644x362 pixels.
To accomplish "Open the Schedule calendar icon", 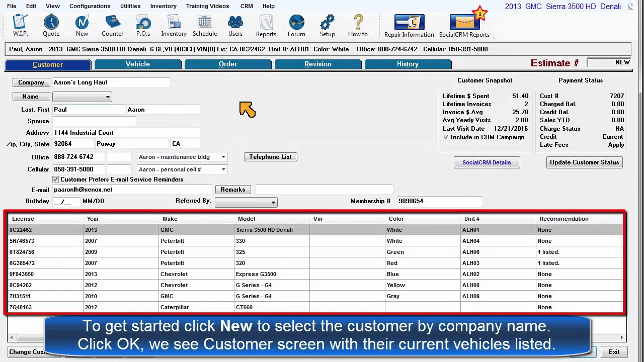I will click(204, 25).
